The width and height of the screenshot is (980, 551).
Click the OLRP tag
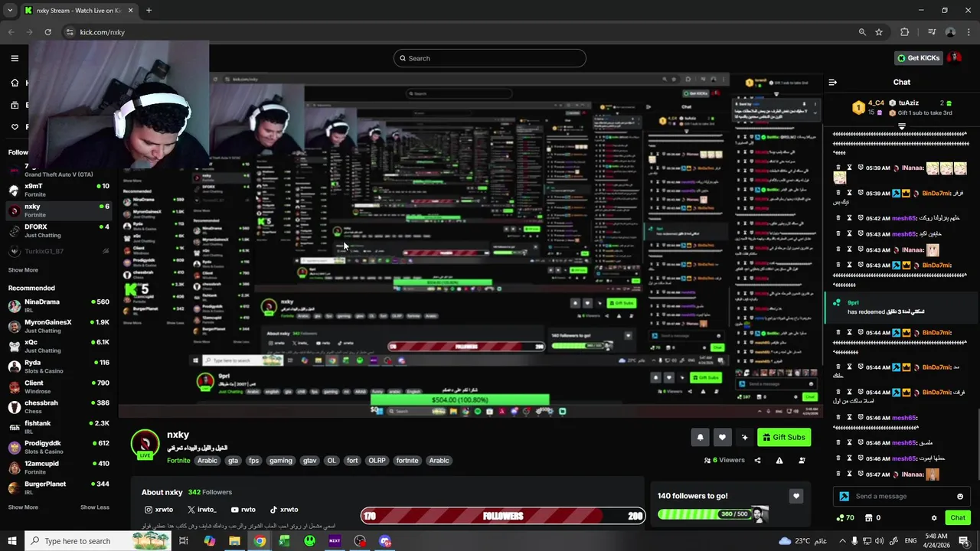click(x=377, y=461)
